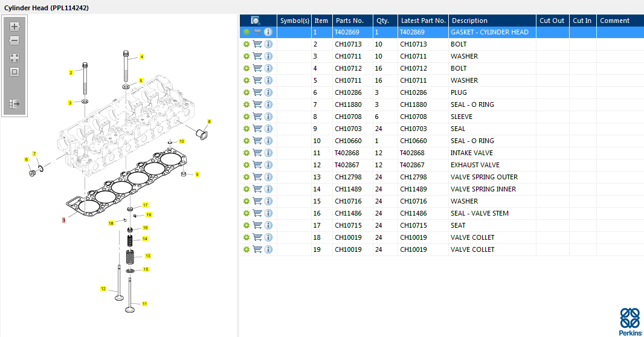
Task: Select callout 8 sleeve in diagram
Action: pyautogui.click(x=209, y=121)
